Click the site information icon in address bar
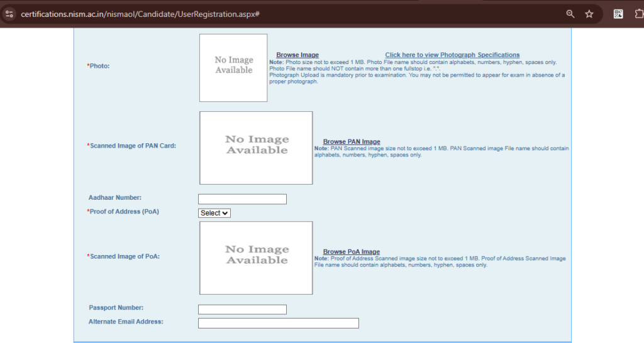This screenshot has height=343, width=644. coord(9,14)
